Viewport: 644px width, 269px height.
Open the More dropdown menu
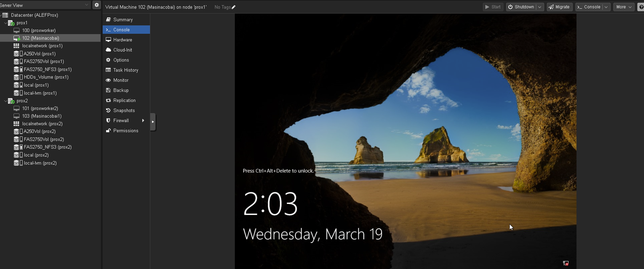[624, 7]
